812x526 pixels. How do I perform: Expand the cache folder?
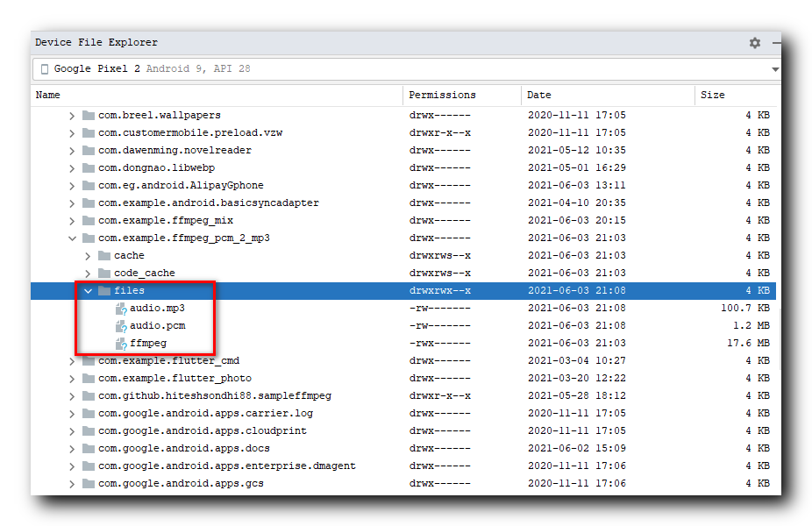88,256
